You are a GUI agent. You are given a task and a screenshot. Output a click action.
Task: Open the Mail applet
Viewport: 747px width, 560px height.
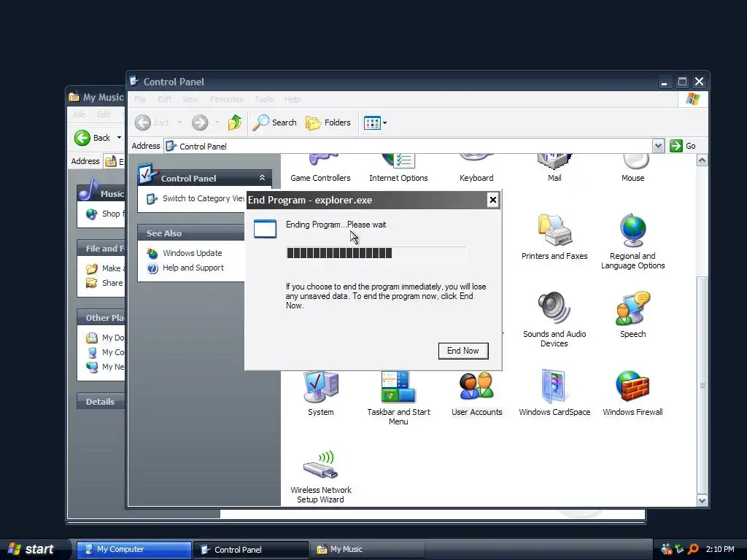[554, 168]
